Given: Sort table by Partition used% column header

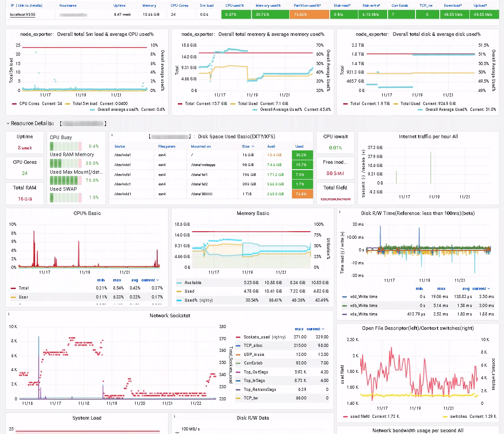Looking at the screenshot, I should coord(307,6).
